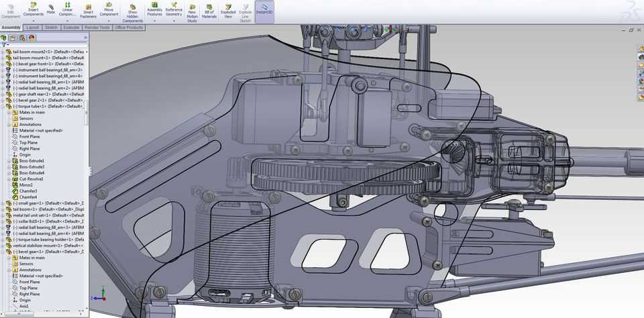This screenshot has width=644, height=318.
Task: Click the greyed Edit Component tool
Action: (10, 12)
